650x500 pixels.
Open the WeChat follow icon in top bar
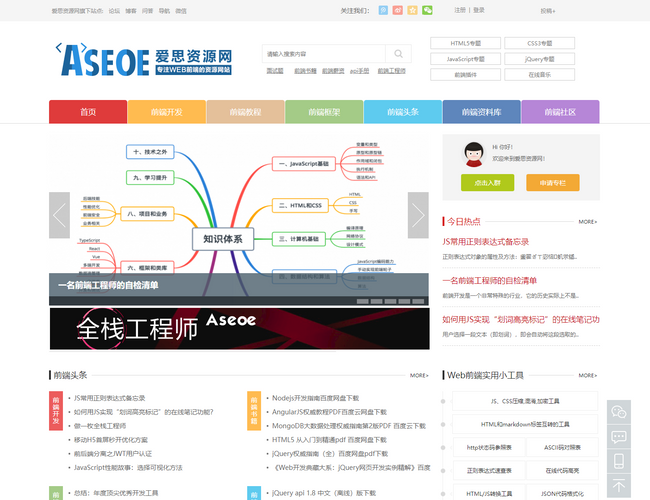(428, 10)
